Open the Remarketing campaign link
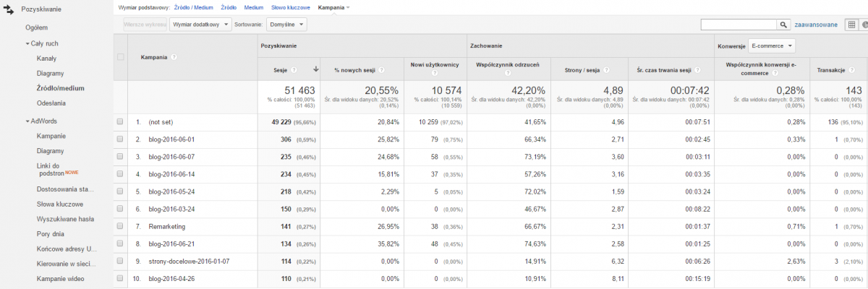This screenshot has height=289, width=868. (166, 226)
